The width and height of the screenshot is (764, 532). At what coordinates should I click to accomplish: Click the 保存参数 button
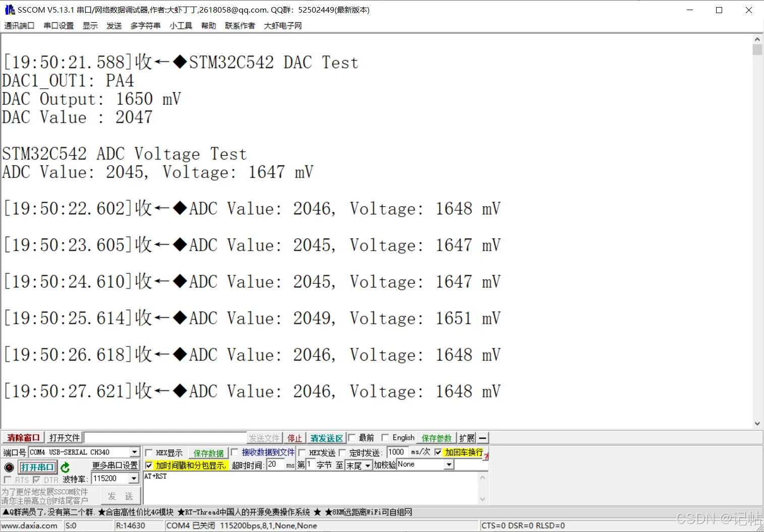(437, 438)
